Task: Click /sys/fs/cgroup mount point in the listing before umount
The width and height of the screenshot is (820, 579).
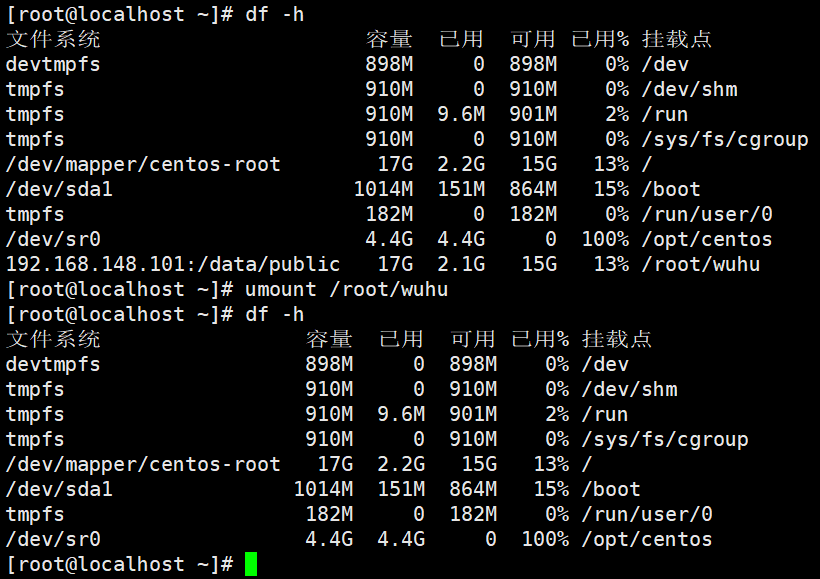Action: (x=725, y=140)
